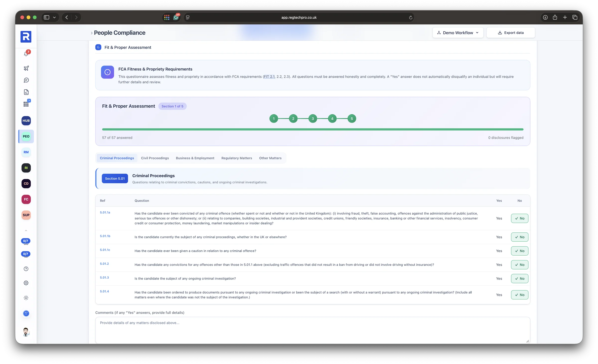The width and height of the screenshot is (598, 364).
Task: Open question reference 5.01.1a link
Action: 105,212
